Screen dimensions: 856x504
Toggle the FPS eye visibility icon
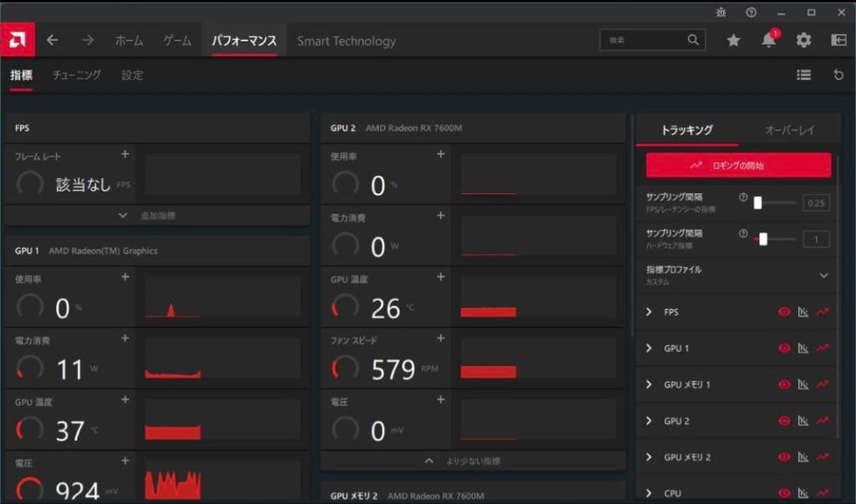[x=784, y=312]
